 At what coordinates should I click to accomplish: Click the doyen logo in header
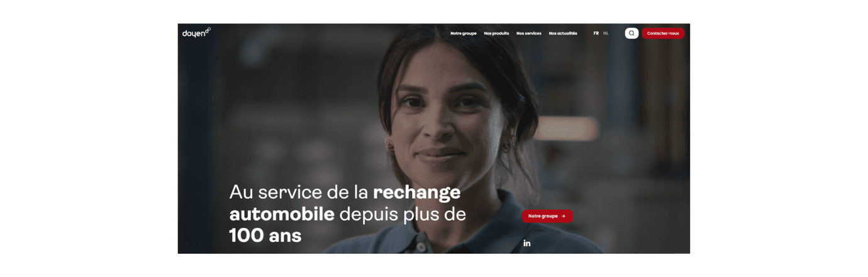tap(196, 32)
